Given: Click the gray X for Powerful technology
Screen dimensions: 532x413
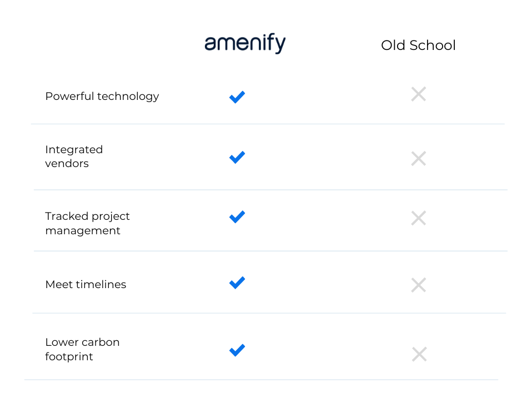Looking at the screenshot, I should pyautogui.click(x=418, y=94).
